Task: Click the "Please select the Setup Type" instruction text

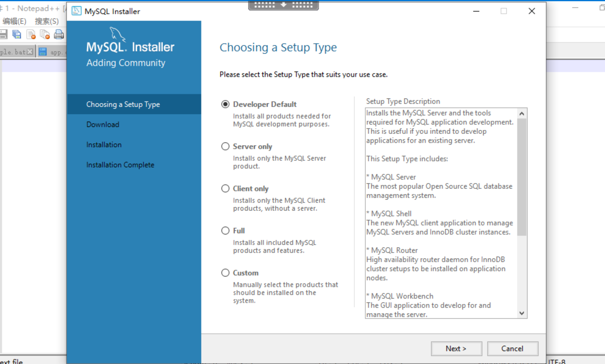Action: 304,75
